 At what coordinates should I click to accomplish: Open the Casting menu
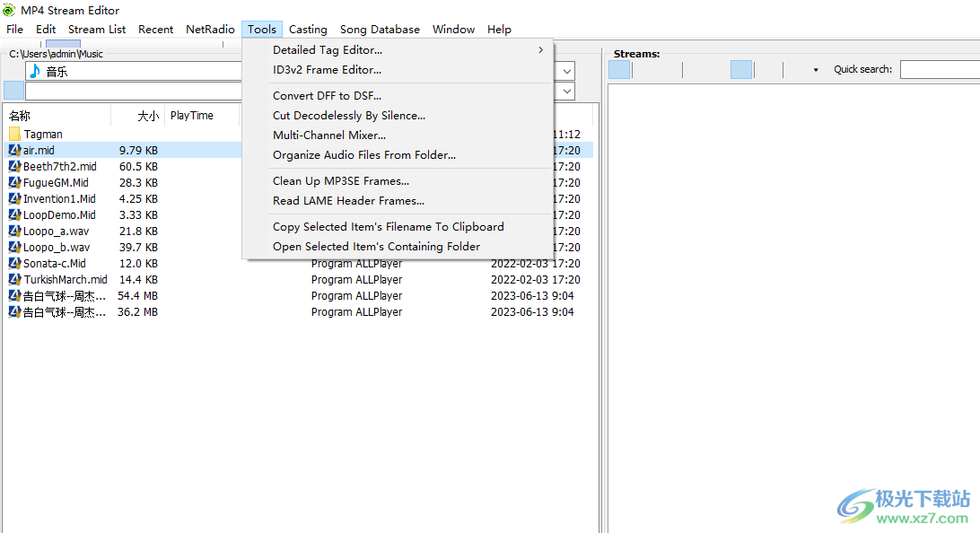coord(308,30)
